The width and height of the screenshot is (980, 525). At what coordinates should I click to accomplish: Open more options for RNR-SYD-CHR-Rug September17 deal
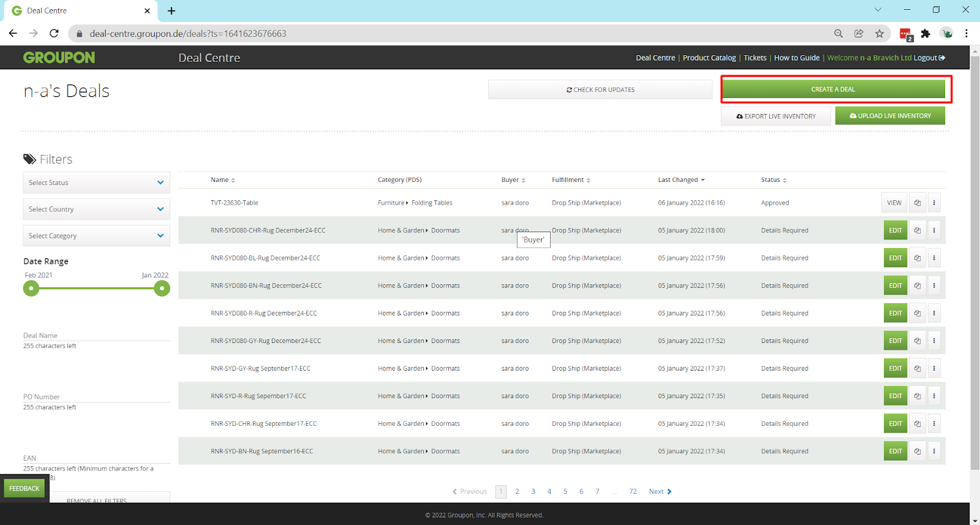[x=934, y=423]
